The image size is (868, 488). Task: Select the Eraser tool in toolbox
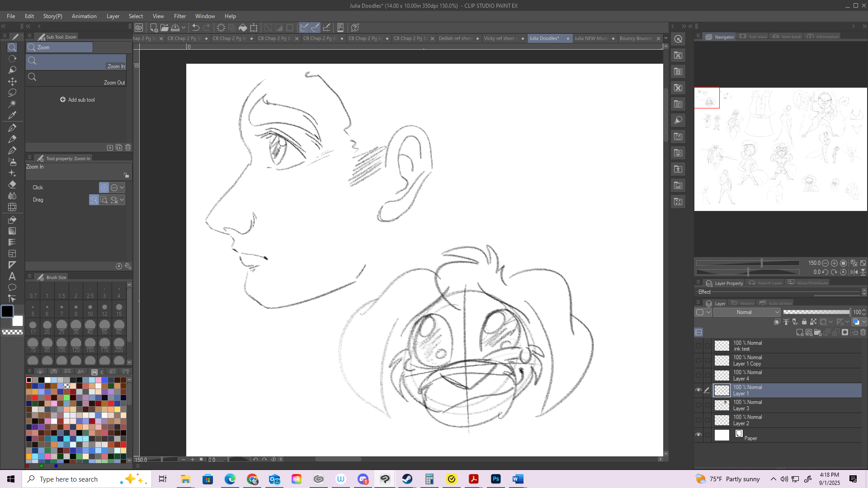12,184
